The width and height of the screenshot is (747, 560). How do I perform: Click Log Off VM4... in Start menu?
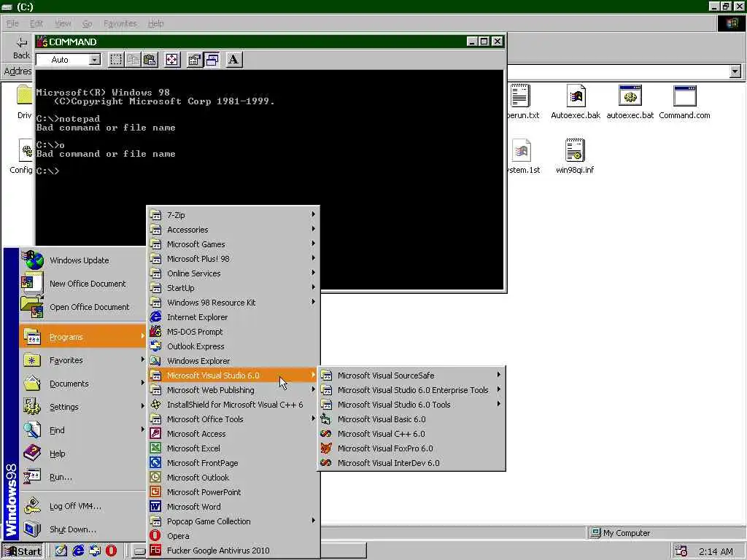82,506
